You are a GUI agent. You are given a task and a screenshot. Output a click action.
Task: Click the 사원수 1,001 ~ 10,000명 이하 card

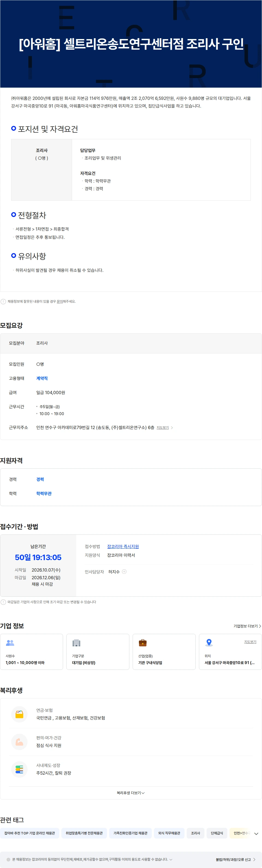pyautogui.click(x=32, y=652)
